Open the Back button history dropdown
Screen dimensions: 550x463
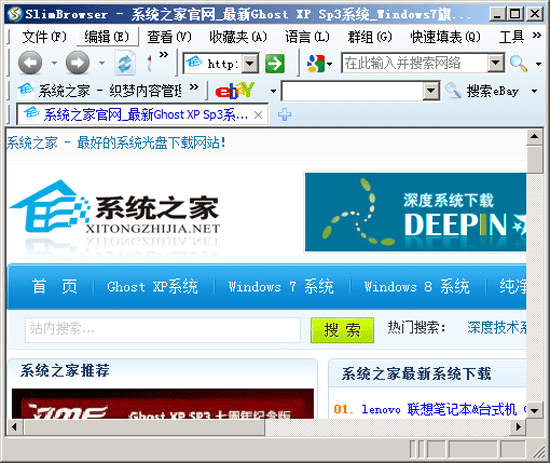(54, 63)
